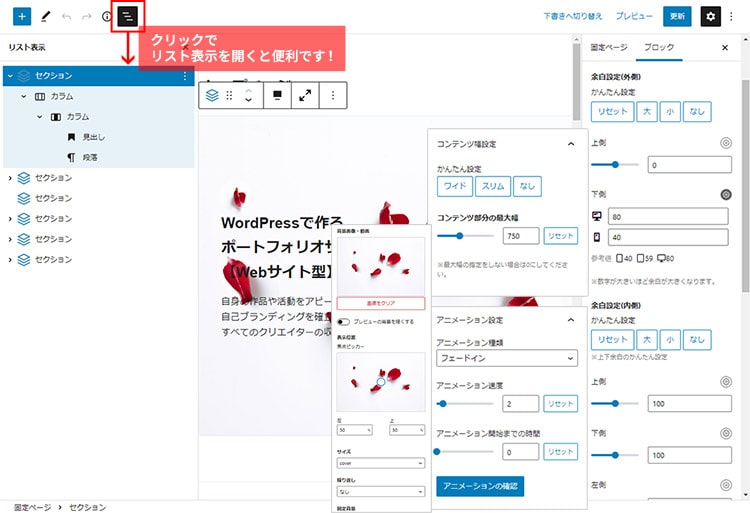Open the block inserter plus button
This screenshot has width=750, height=513.
[22, 16]
